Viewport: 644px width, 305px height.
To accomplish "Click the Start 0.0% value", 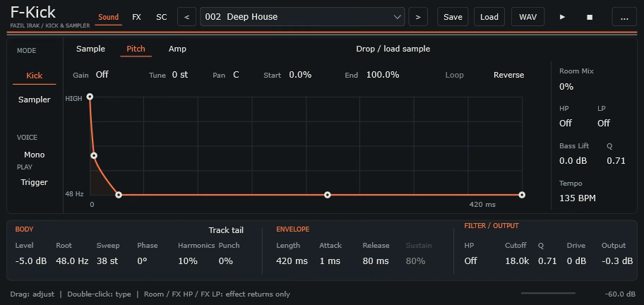I will (300, 75).
